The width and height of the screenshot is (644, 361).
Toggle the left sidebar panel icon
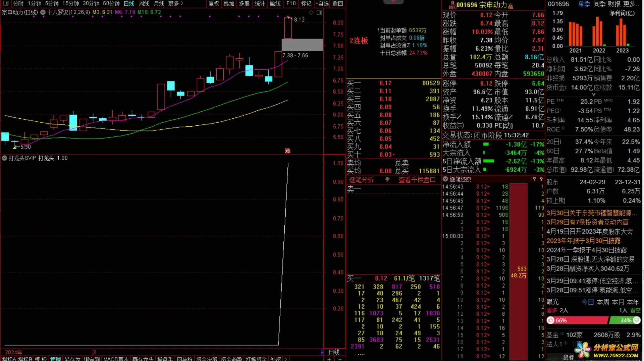(6, 3)
